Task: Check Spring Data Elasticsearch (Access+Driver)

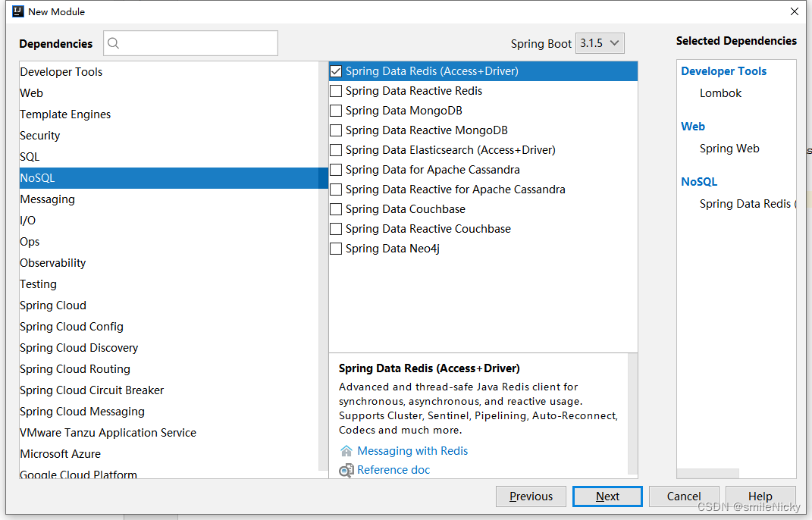Action: (336, 150)
